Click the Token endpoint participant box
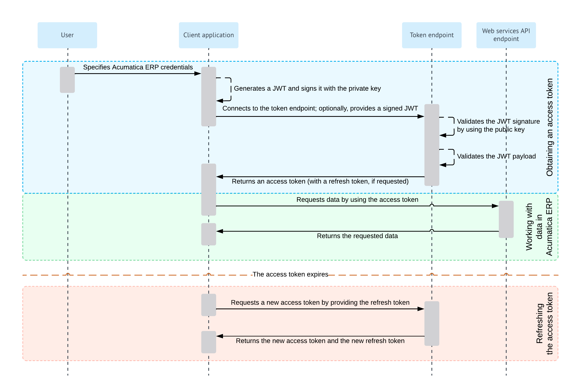 click(431, 35)
